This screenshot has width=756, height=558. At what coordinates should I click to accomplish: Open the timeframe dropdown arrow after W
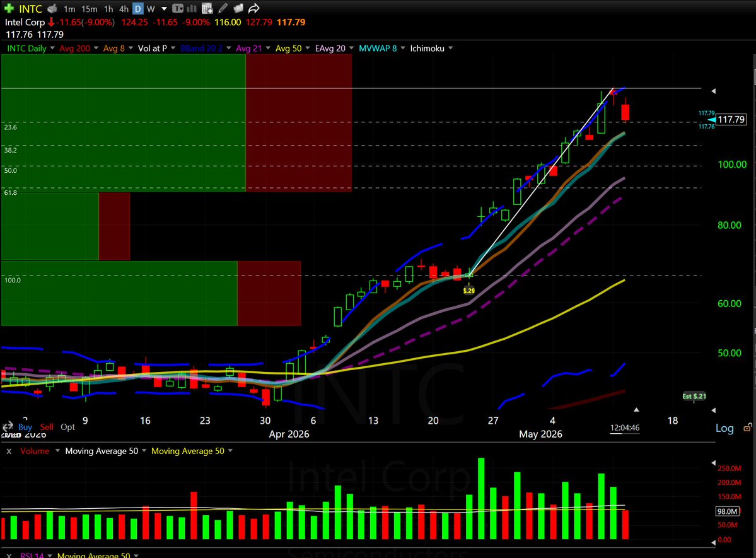point(164,9)
